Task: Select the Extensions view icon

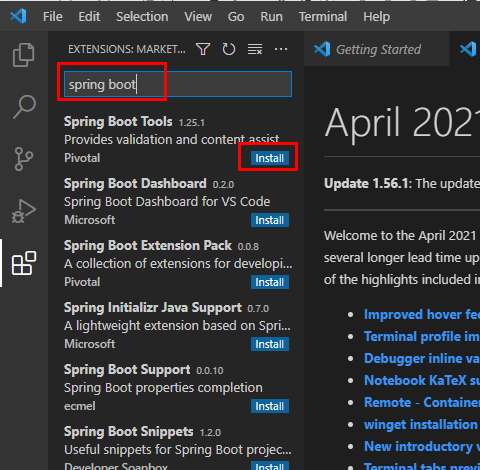Action: 24,263
